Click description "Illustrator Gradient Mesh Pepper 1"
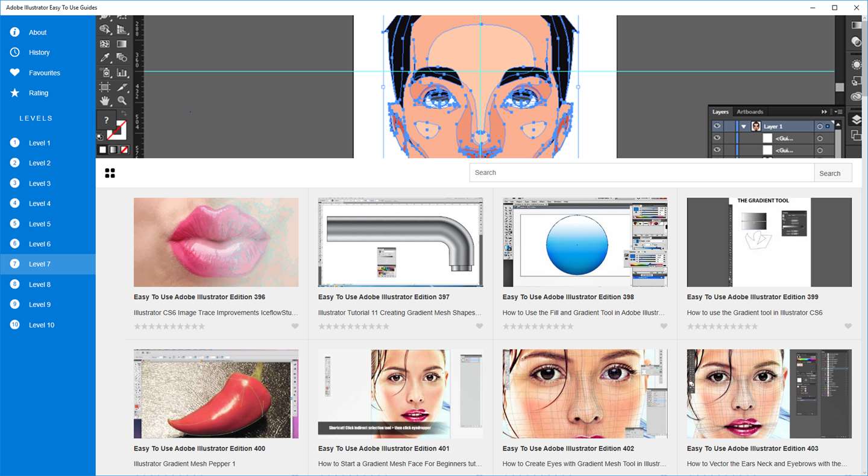Screen dimensions: 868x476 (184, 464)
